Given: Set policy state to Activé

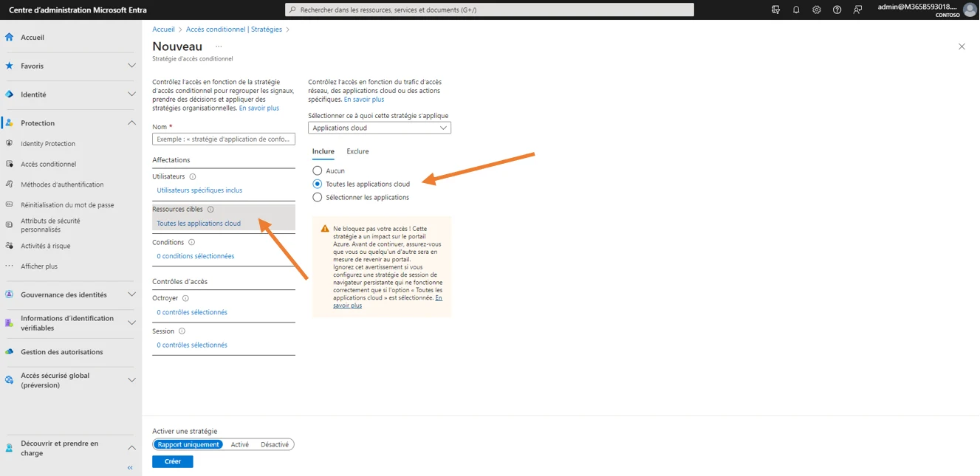Looking at the screenshot, I should (239, 444).
